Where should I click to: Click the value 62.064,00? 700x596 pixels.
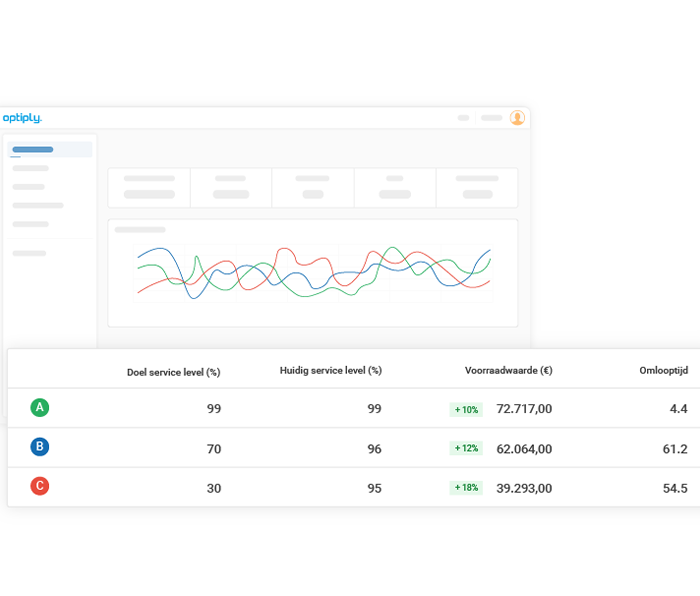(x=524, y=449)
